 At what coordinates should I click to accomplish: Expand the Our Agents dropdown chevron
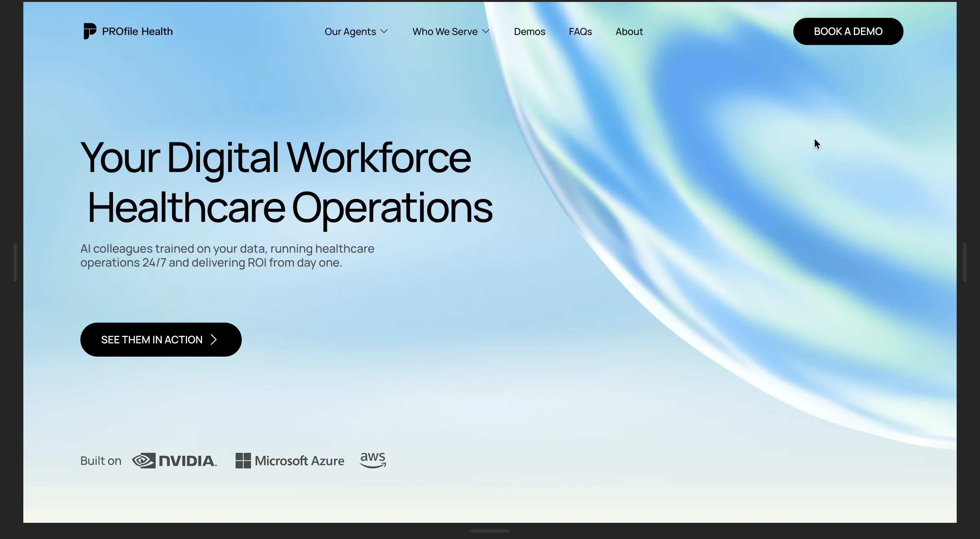(384, 31)
